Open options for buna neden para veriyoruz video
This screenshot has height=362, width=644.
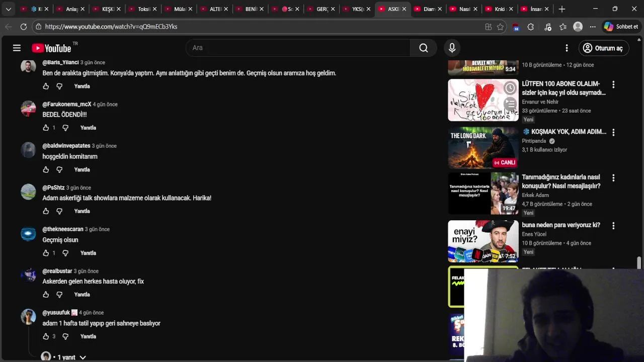pyautogui.click(x=613, y=226)
